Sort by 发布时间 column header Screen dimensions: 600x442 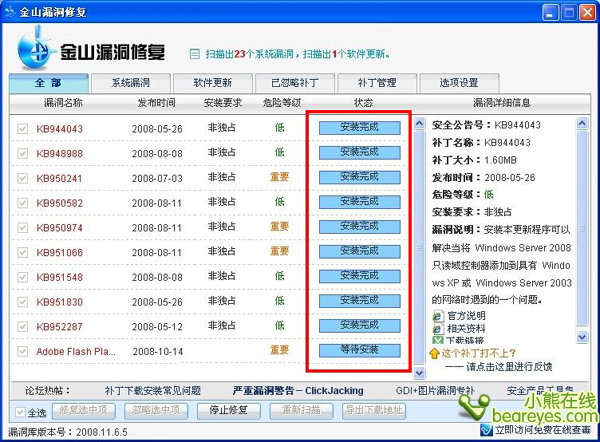156,103
